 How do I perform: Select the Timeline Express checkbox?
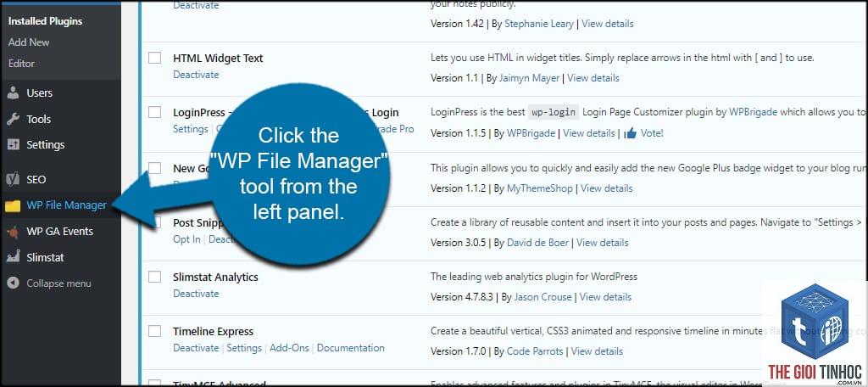click(x=155, y=332)
